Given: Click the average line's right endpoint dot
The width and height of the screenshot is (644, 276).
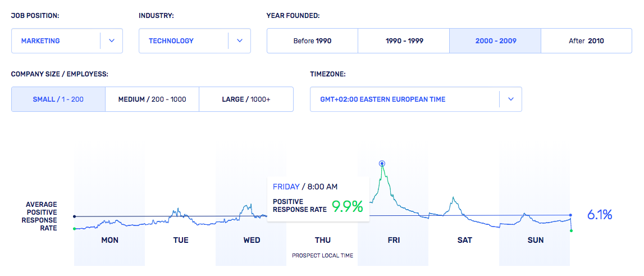Looking at the screenshot, I should coord(570,215).
